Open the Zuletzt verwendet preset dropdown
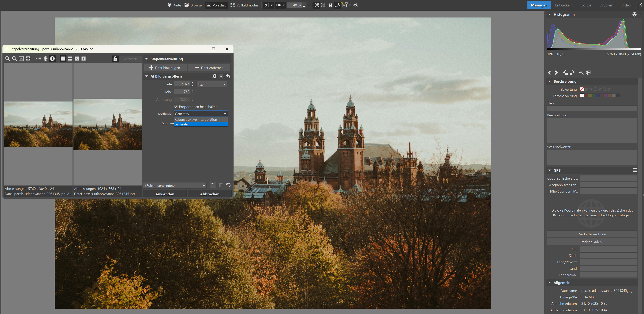644x314 pixels. [175, 185]
